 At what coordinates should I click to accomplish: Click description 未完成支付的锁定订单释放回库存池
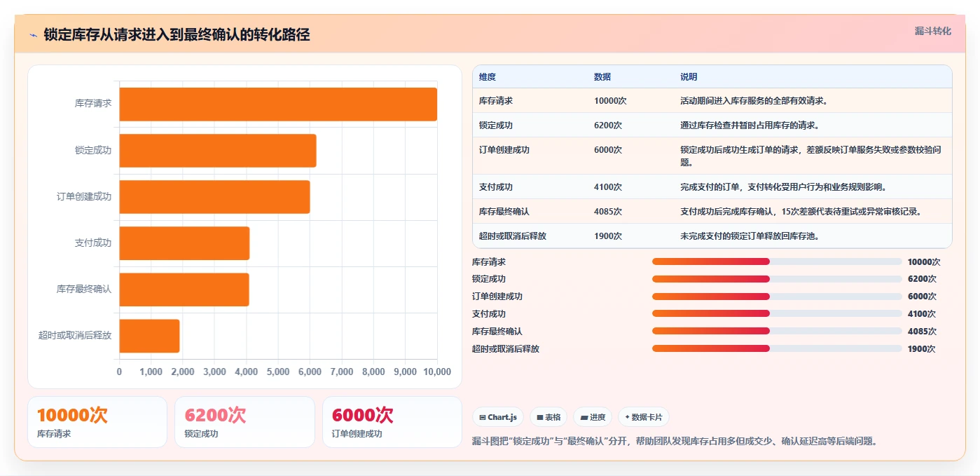(750, 236)
